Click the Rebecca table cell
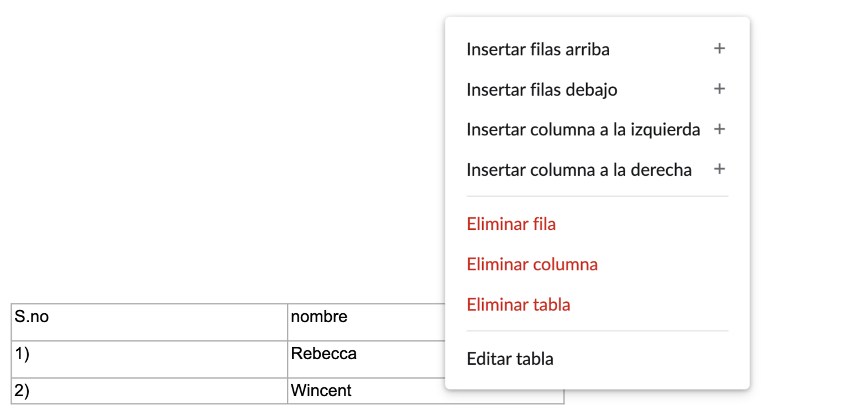This screenshot has width=868, height=410. click(x=366, y=359)
